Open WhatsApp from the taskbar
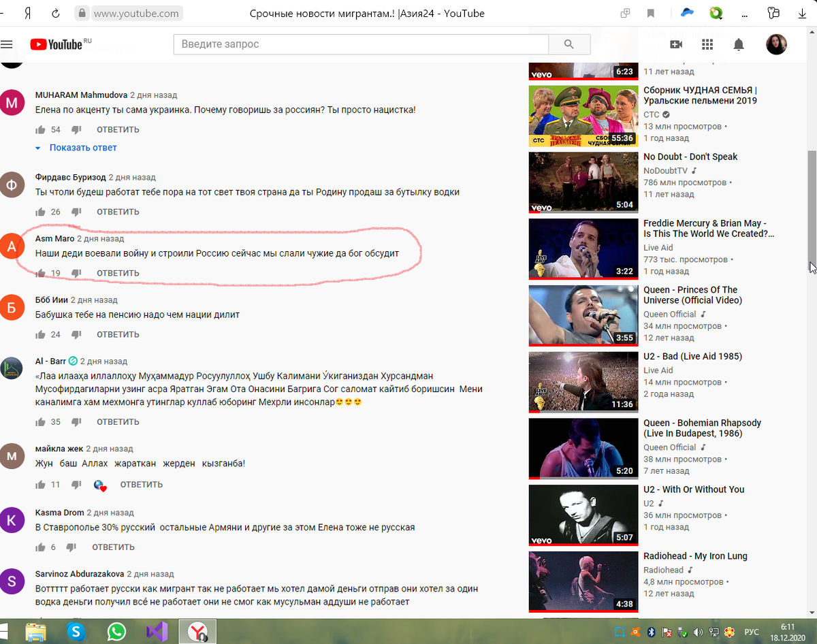Screen dimensions: 817x644 [116, 631]
